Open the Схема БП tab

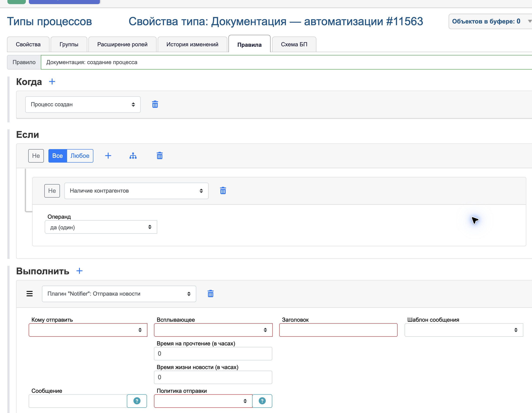pos(294,44)
